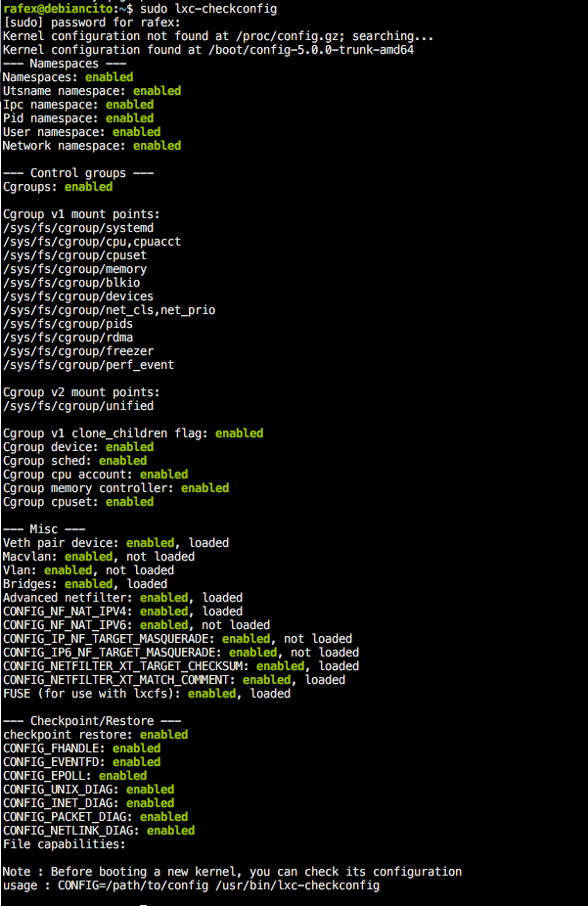The image size is (588, 906).
Task: Click the rafex@debiancito prompt text
Action: coord(56,9)
